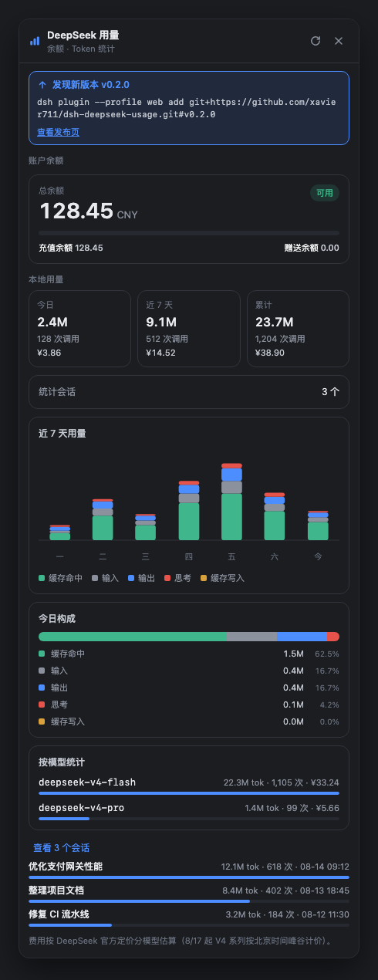Open the 修复 CI 流水线 session

pos(189,916)
